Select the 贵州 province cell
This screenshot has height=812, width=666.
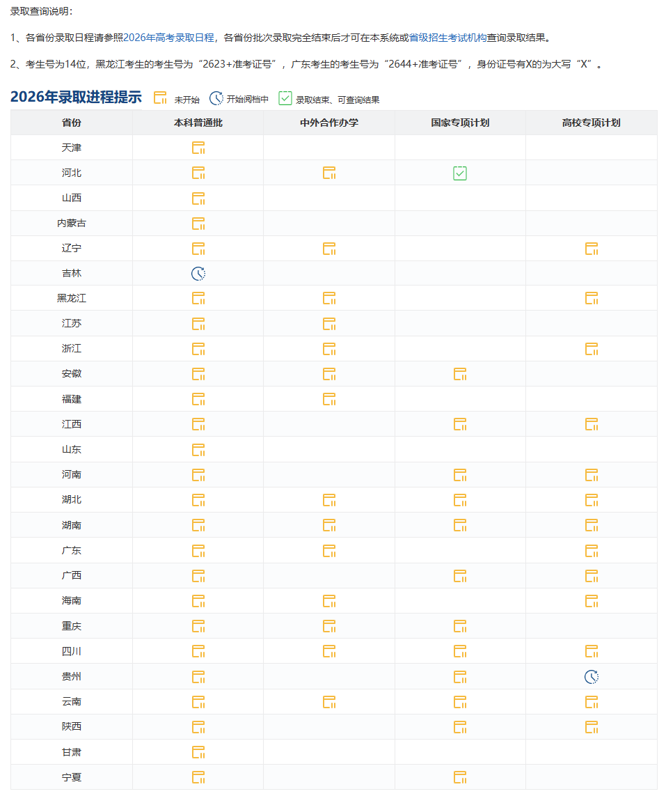pyautogui.click(x=72, y=676)
